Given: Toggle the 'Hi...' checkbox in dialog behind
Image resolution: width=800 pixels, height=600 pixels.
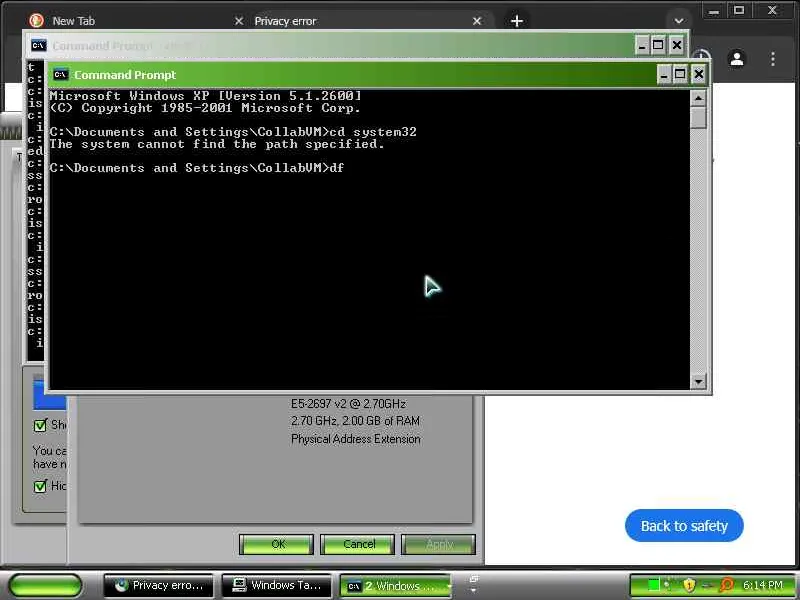Looking at the screenshot, I should point(40,486).
